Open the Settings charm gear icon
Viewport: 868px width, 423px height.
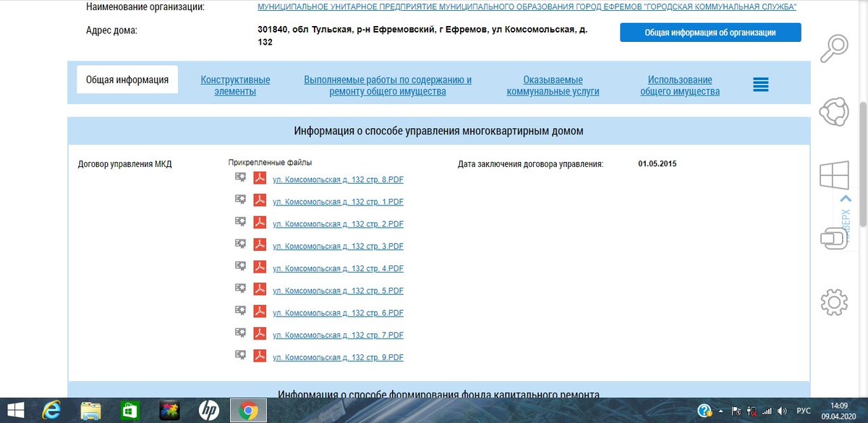834,301
